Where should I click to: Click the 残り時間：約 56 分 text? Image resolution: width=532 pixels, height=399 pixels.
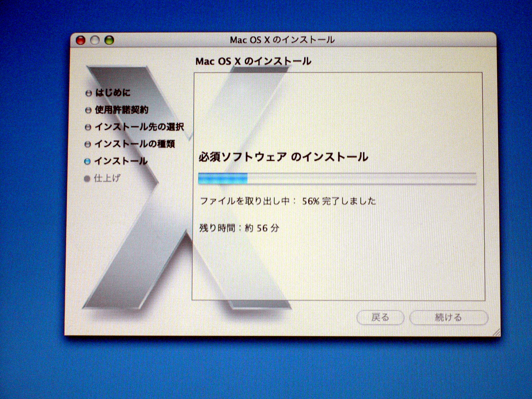239,228
